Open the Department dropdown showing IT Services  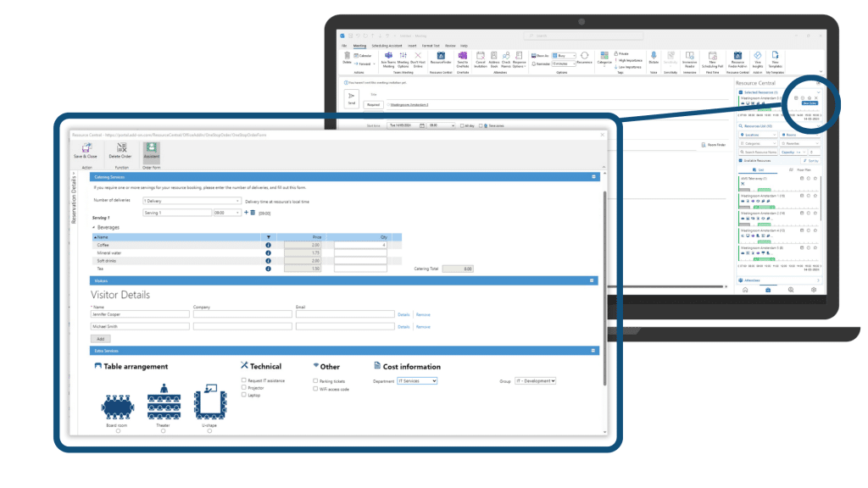(416, 381)
